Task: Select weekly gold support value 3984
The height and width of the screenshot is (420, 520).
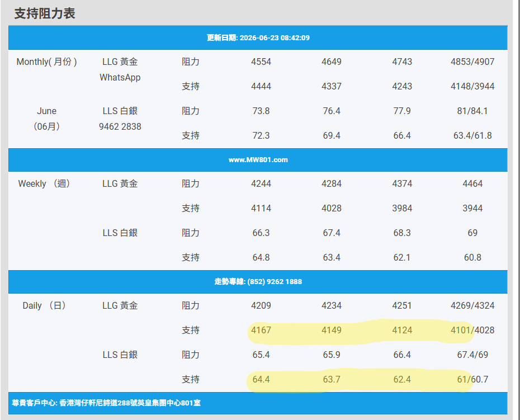Action: (402, 208)
